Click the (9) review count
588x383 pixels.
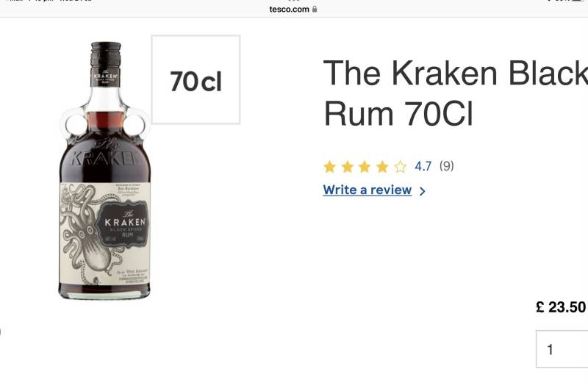446,166
